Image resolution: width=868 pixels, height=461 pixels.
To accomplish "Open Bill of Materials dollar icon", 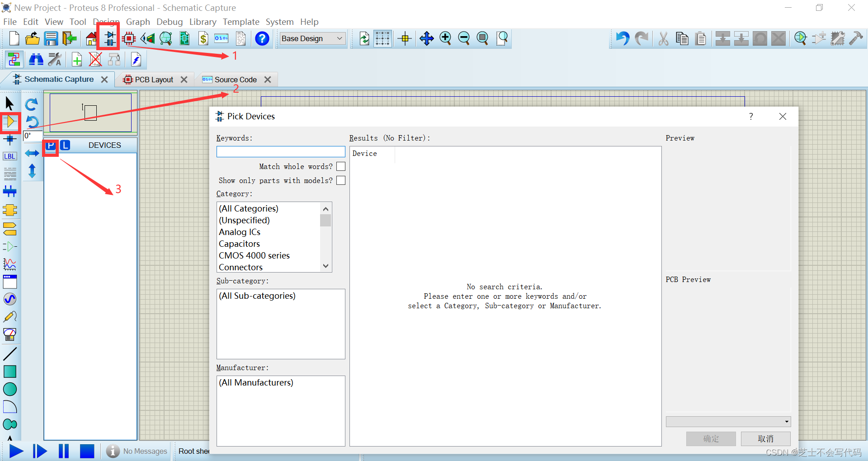I will 203,38.
